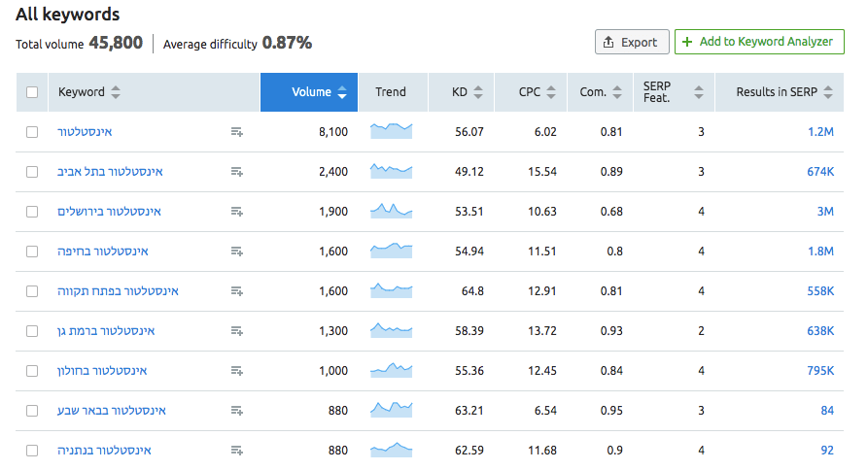This screenshot has width=868, height=470.
Task: Check the box for אינסטלטור בתל אביב
Action: coord(32,172)
